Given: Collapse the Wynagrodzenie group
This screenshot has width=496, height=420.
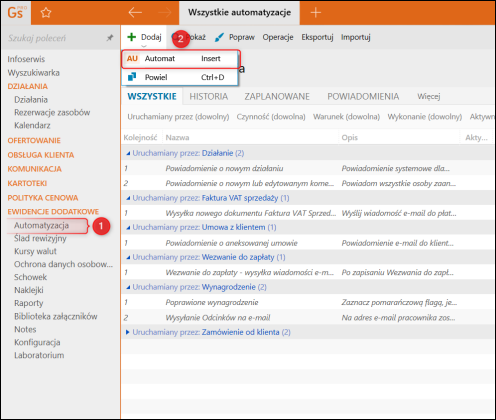Looking at the screenshot, I should tap(128, 287).
